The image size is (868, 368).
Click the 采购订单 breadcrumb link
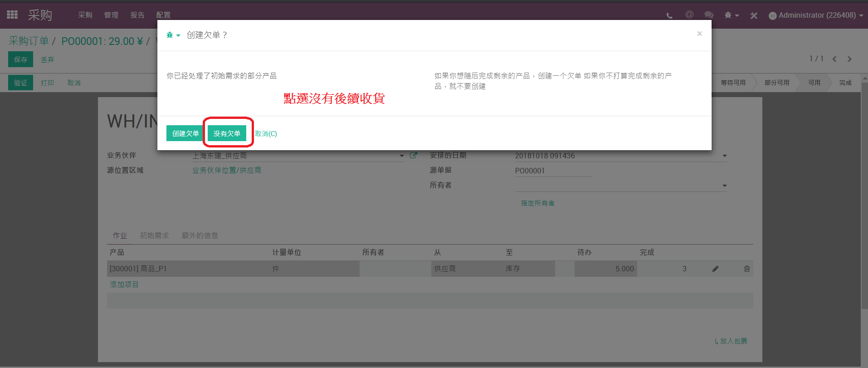(x=29, y=41)
